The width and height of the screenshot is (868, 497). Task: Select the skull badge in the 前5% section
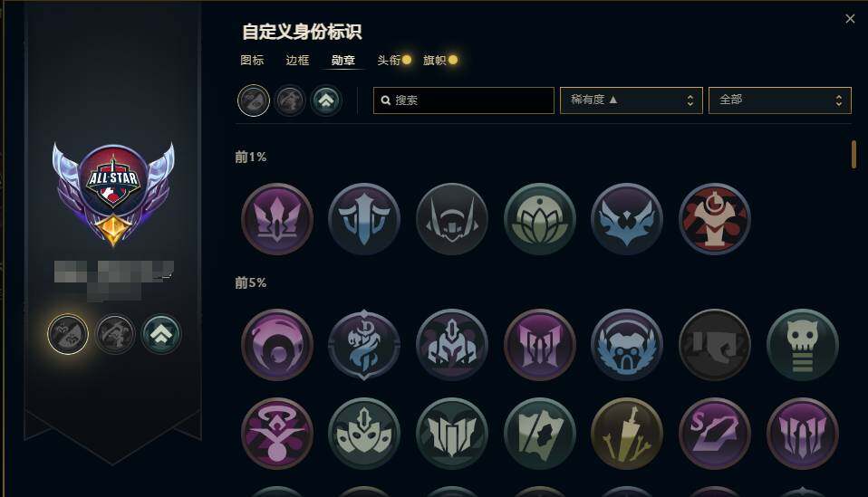(x=802, y=345)
